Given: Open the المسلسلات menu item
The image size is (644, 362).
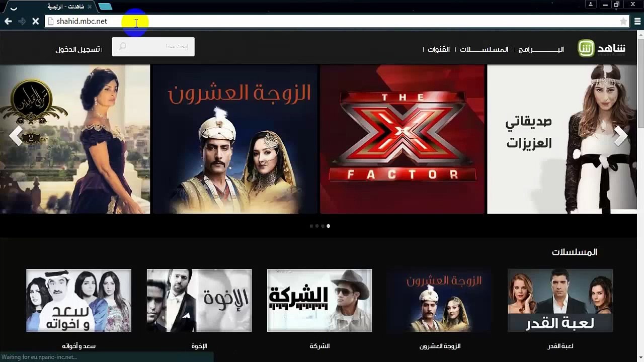Looking at the screenshot, I should tap(484, 49).
